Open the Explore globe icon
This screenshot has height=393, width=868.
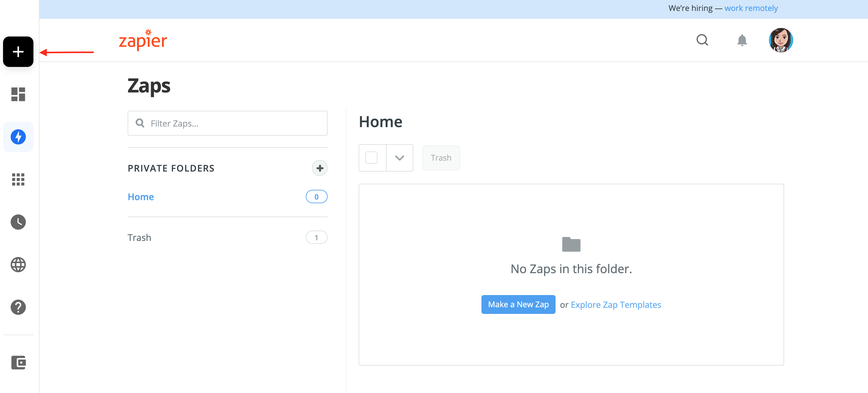click(x=18, y=264)
